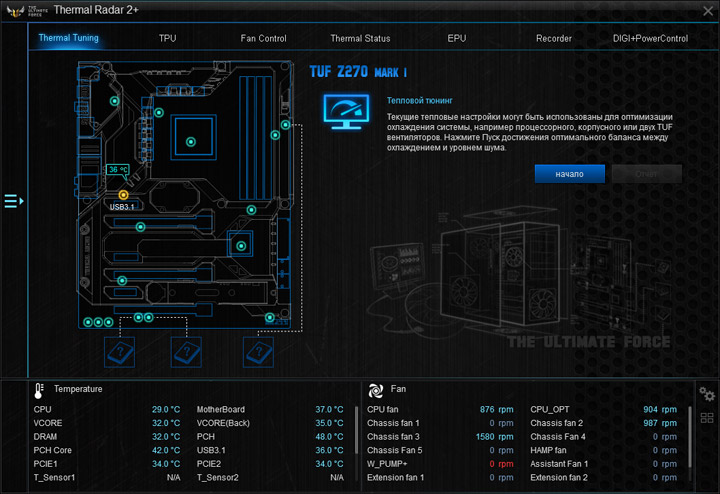Viewport: 720px width, 494px height.
Task: Click the Chassis fan 2 987 rpm reading
Action: pyautogui.click(x=660, y=423)
